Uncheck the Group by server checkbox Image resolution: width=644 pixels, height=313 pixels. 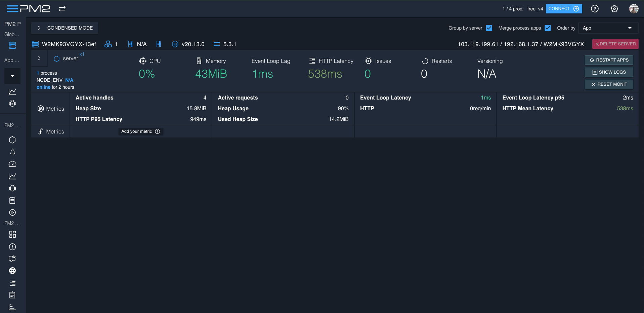click(489, 28)
